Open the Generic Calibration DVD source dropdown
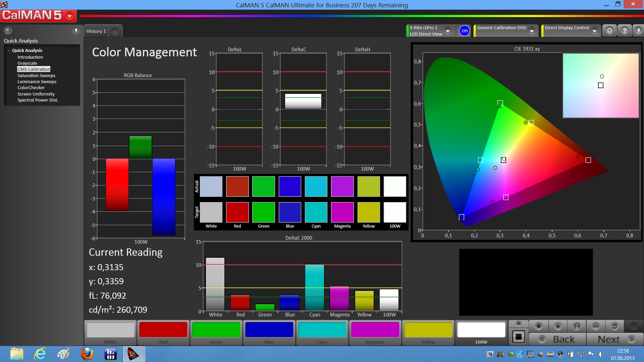Image resolution: width=644 pixels, height=362 pixels. click(532, 31)
